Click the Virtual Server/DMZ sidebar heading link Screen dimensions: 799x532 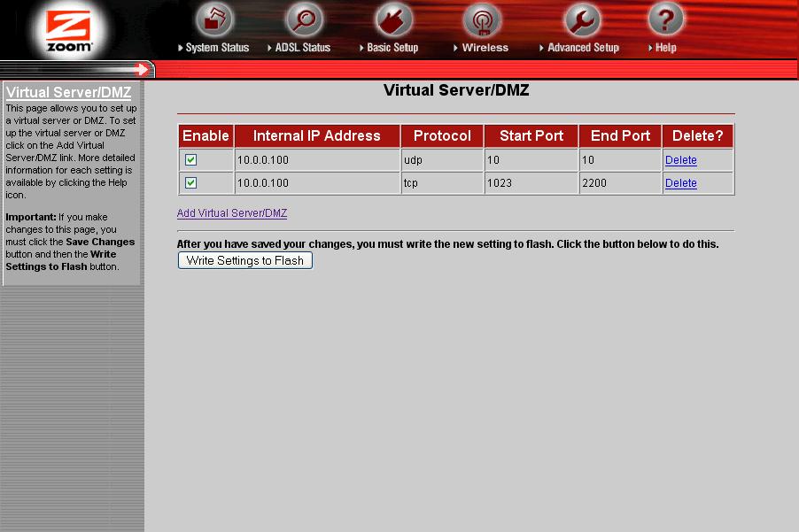[x=68, y=92]
